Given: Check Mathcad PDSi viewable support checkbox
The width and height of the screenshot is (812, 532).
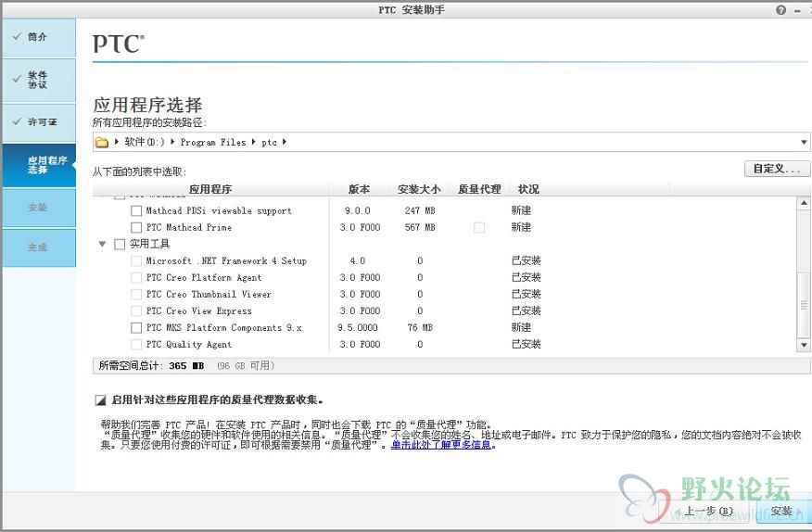Looking at the screenshot, I should point(136,210).
